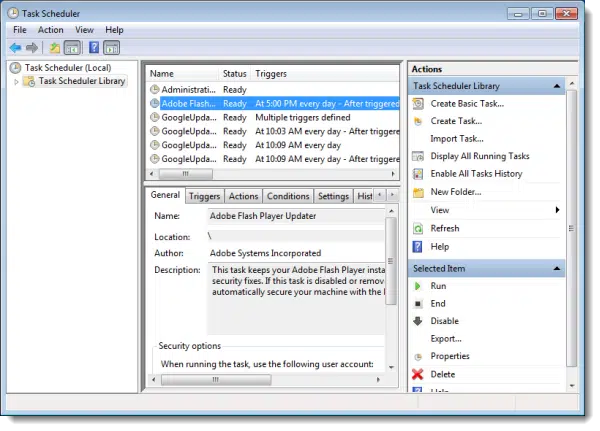600x431 pixels.
Task: Click the Disable down-arrow icon
Action: 418,321
